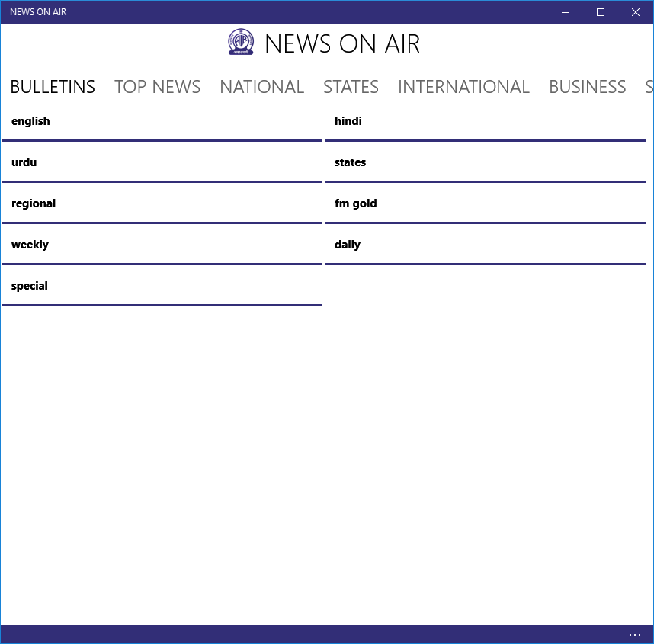The width and height of the screenshot is (654, 644).
Task: Click the NEWS ON AIR header title
Action: click(x=342, y=43)
